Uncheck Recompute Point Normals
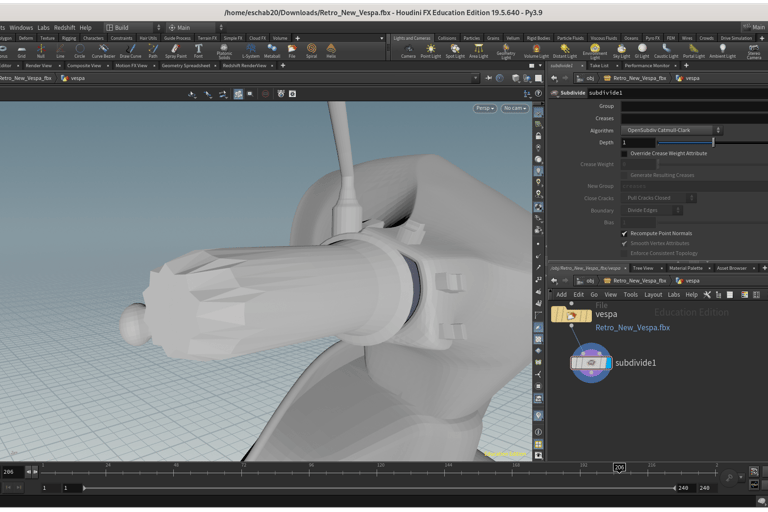 (625, 233)
